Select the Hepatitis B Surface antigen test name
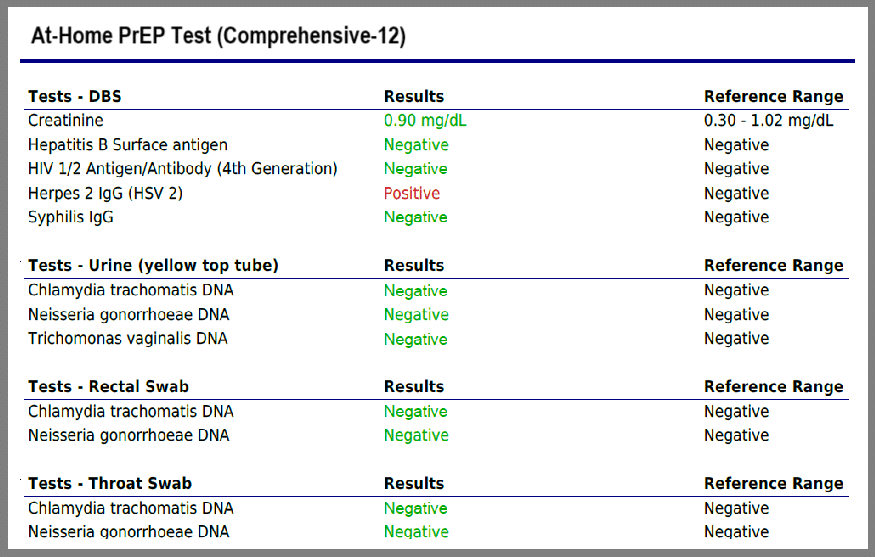The height and width of the screenshot is (557, 875). pos(128,145)
